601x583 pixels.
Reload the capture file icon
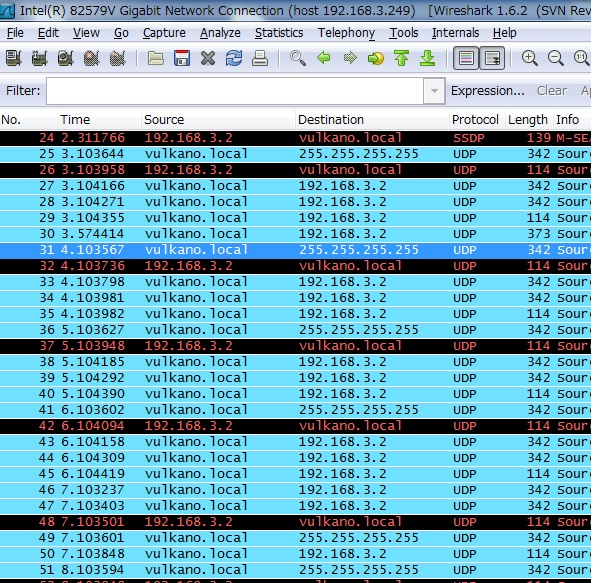click(234, 59)
